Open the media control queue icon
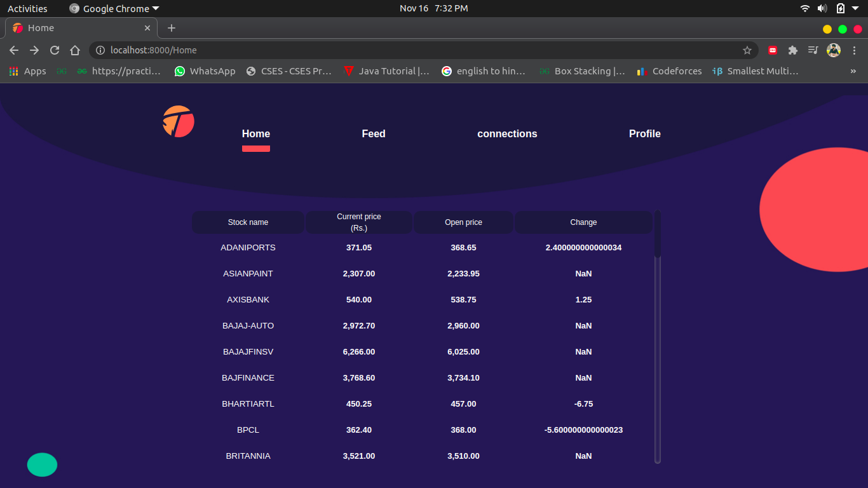Screen dimensions: 868x488 click(x=813, y=50)
